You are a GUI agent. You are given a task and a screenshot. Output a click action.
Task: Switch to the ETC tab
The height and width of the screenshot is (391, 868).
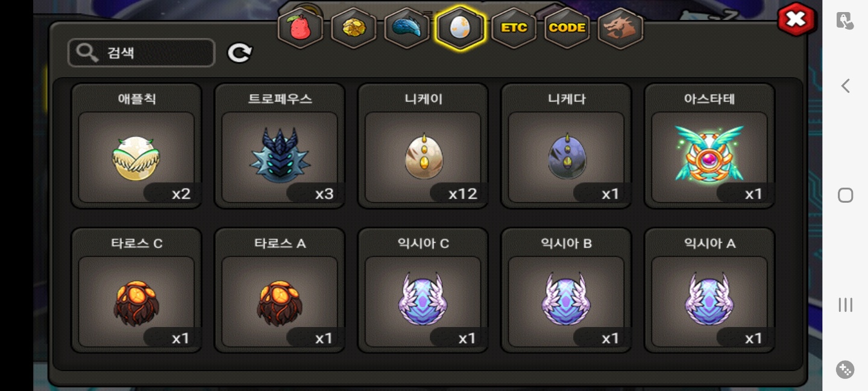tap(514, 28)
